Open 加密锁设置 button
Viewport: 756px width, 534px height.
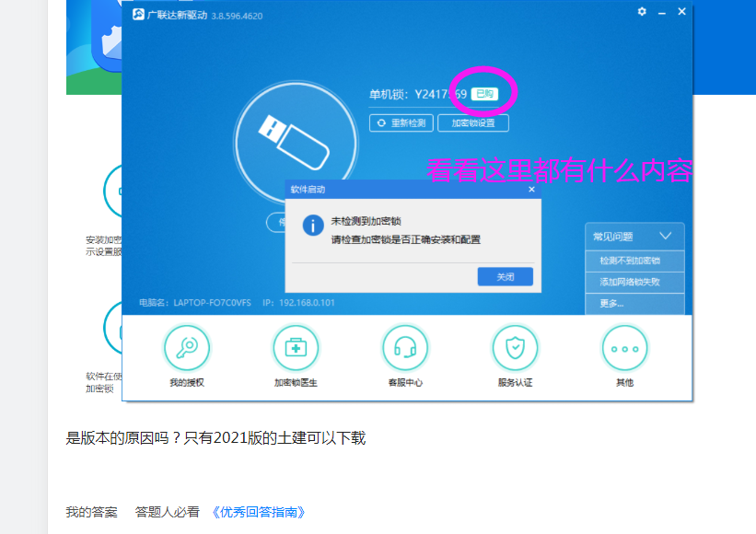473,122
